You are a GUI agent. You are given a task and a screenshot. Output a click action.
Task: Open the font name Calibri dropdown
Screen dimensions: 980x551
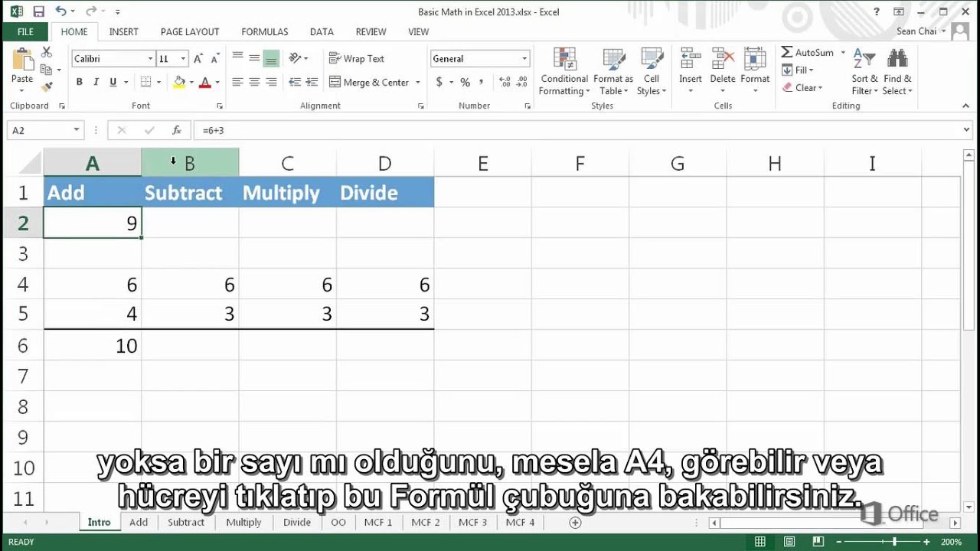point(150,59)
